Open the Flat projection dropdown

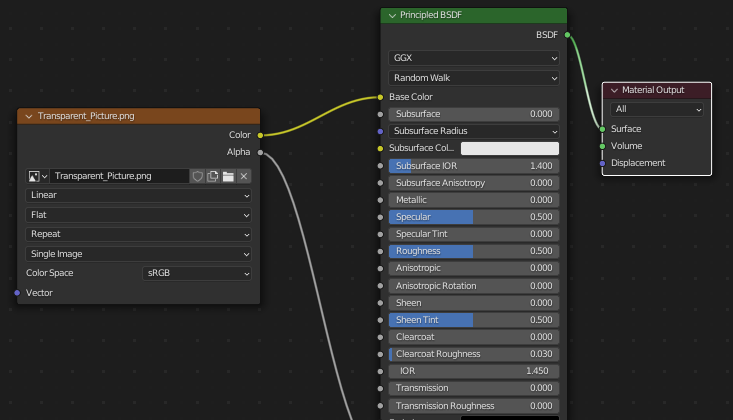tap(138, 215)
